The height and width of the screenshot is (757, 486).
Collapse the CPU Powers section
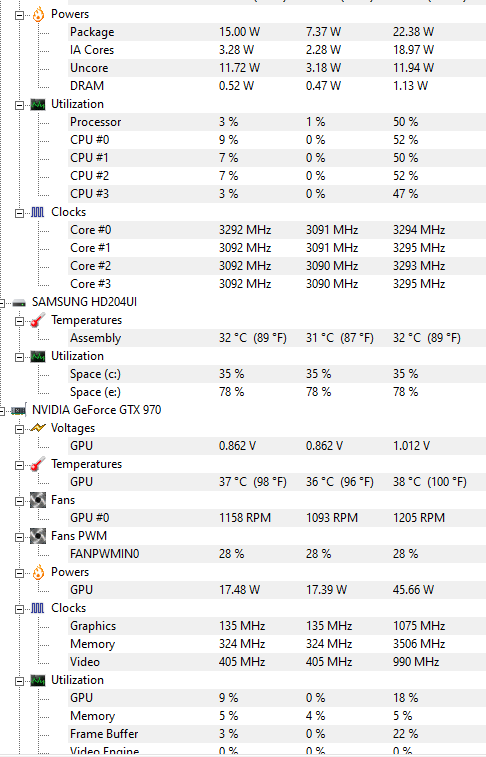click(x=19, y=15)
